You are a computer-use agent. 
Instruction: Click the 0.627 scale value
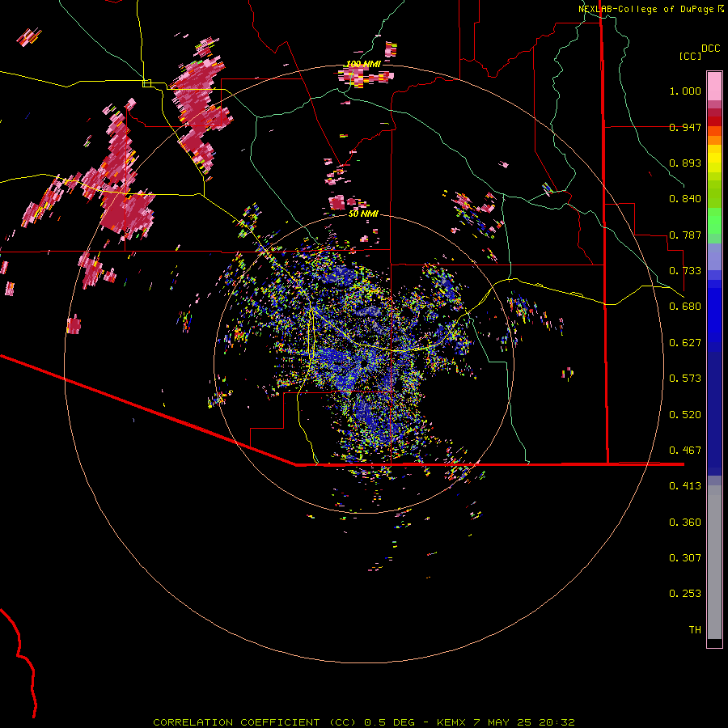click(685, 343)
